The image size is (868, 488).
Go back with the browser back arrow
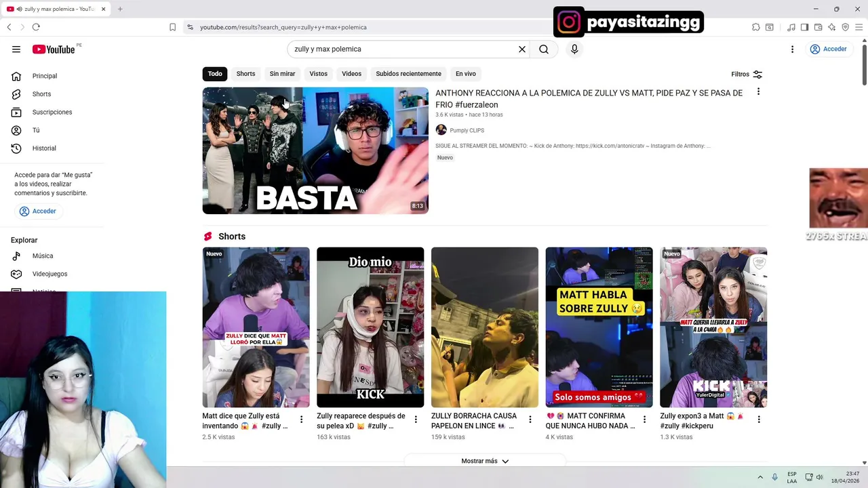(9, 27)
